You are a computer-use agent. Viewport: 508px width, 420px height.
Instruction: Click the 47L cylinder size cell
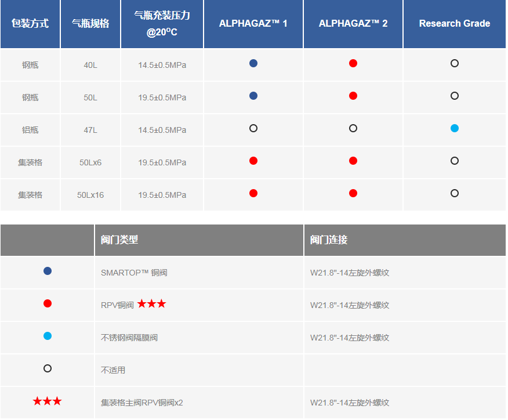pyautogui.click(x=90, y=130)
